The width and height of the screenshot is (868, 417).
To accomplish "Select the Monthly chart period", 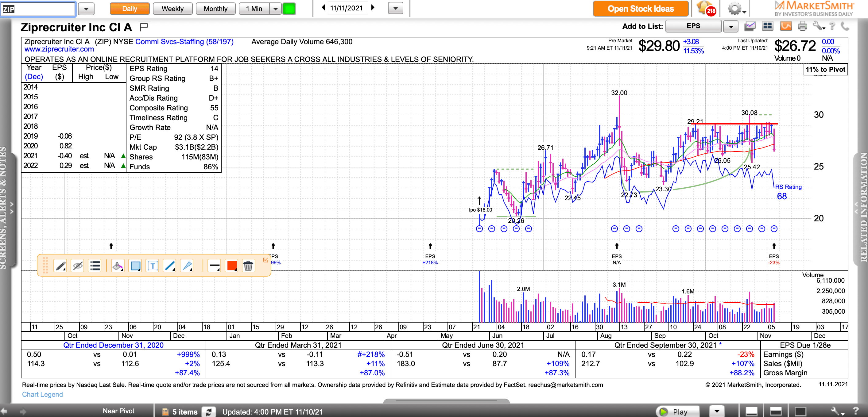I will point(216,9).
